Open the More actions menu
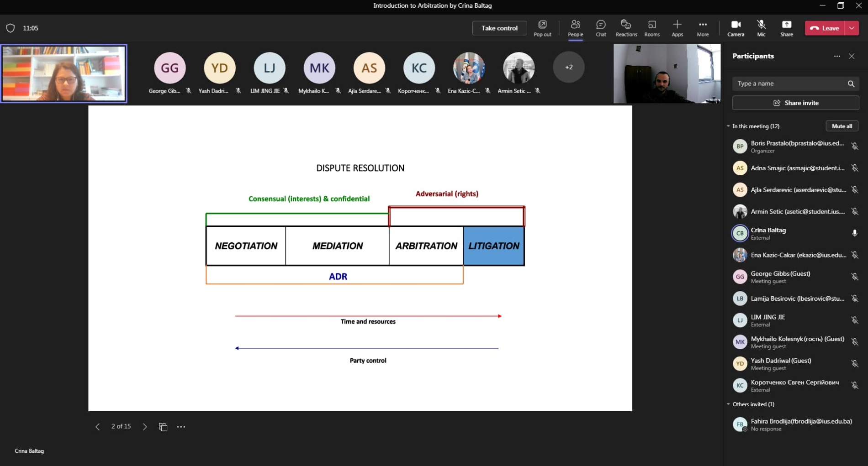 tap(703, 28)
